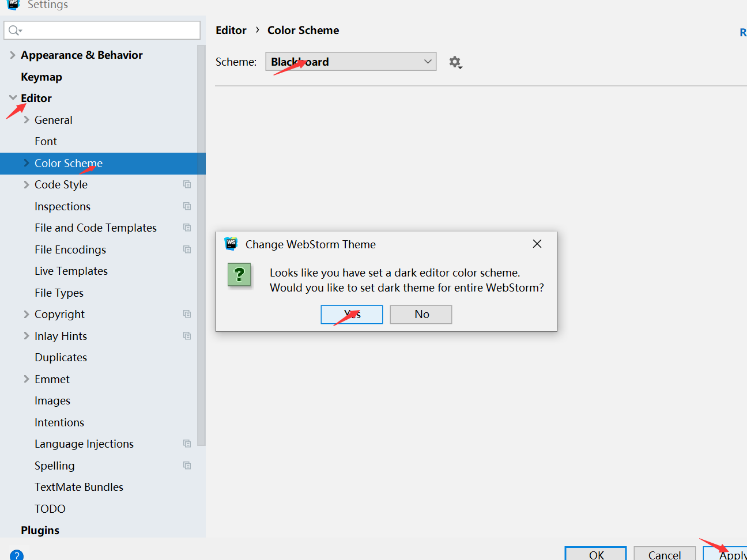Expand the General node arrow

click(x=27, y=120)
